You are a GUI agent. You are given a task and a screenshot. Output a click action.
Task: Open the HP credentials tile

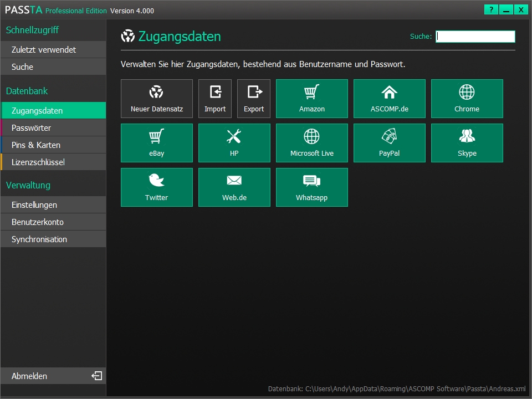click(x=234, y=143)
